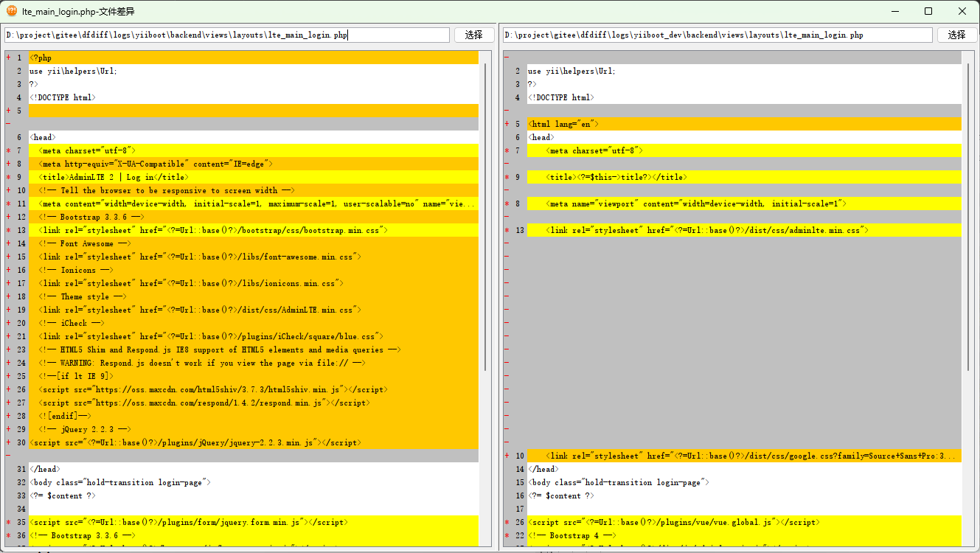Screen dimensions: 980x553
Task: Select left line linking AdminLTE.min.css
Action: click(254, 310)
